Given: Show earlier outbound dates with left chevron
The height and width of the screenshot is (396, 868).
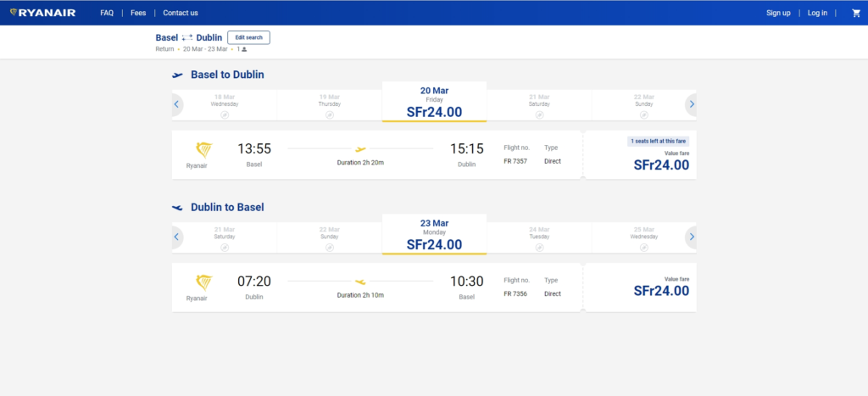Looking at the screenshot, I should click(177, 104).
